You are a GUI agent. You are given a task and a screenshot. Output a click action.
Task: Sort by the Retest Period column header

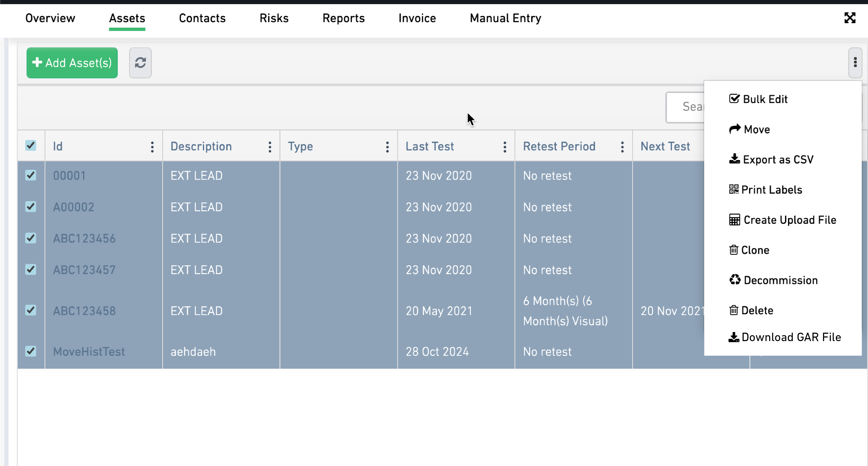tap(559, 146)
